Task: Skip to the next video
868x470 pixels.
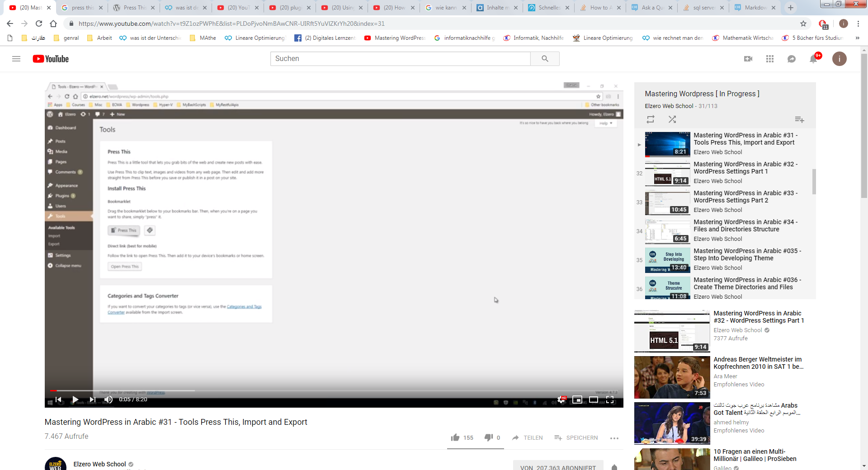Action: (92, 399)
